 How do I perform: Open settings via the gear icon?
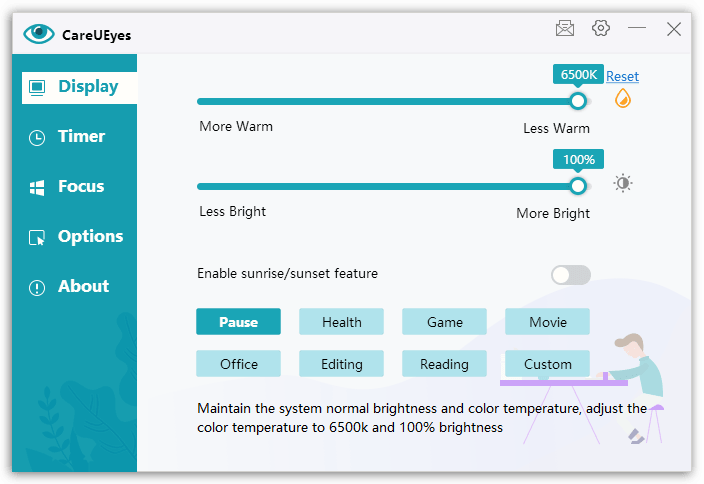point(600,28)
